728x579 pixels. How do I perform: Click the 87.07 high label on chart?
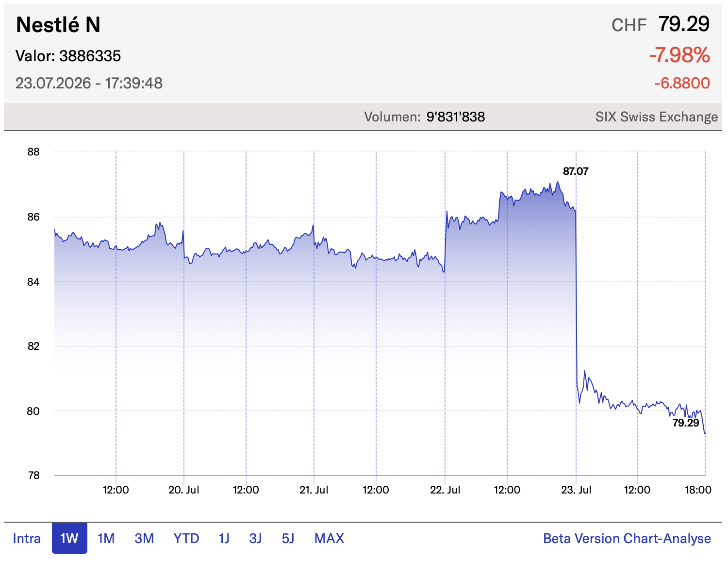(576, 171)
